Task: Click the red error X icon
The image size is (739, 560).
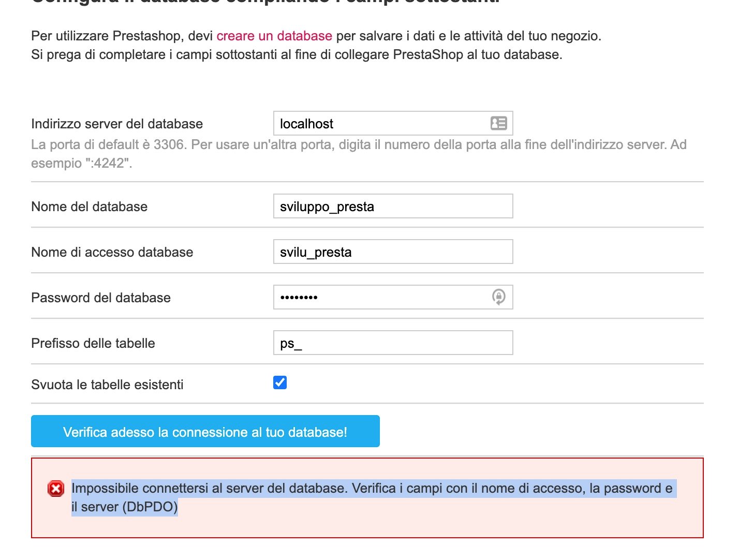Action: coord(56,489)
